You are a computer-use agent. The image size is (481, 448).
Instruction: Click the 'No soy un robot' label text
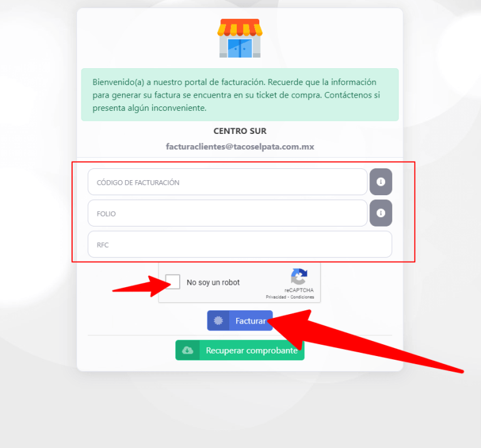tap(213, 282)
